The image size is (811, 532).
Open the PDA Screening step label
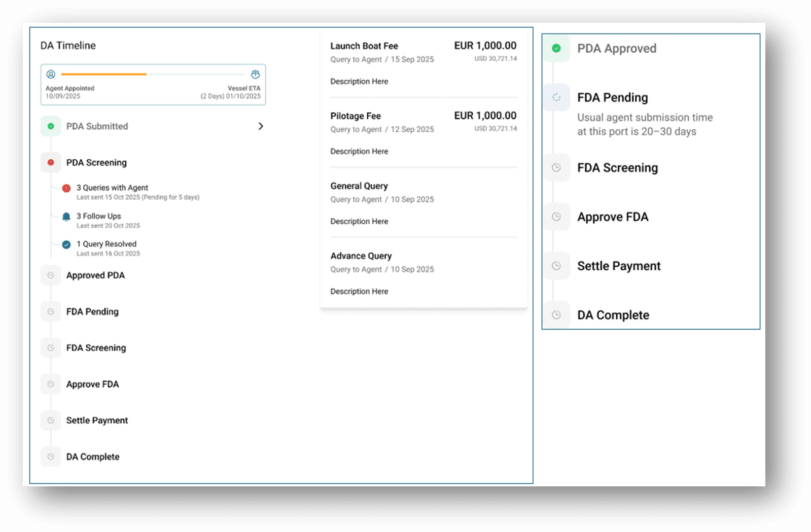pos(96,163)
